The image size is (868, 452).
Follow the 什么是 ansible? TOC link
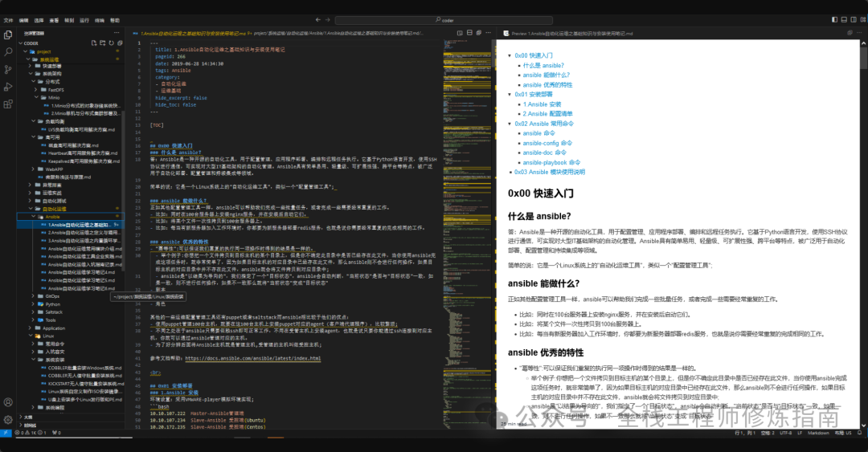tap(543, 65)
